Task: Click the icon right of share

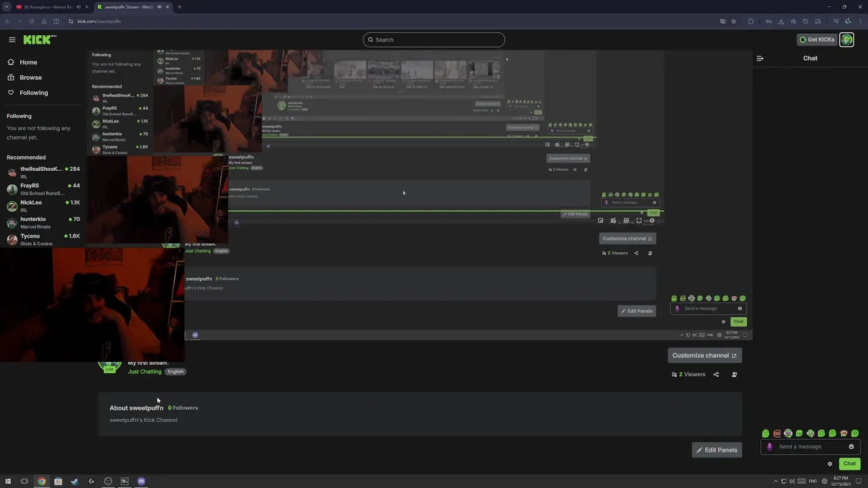Action: [x=734, y=374]
